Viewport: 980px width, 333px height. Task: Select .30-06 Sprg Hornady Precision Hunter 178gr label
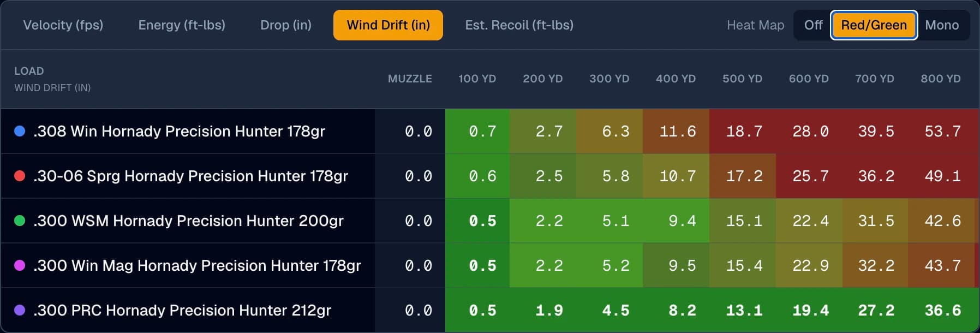pos(190,176)
